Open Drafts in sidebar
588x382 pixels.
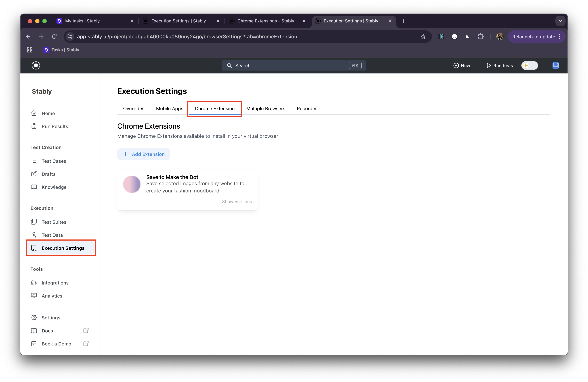click(48, 174)
